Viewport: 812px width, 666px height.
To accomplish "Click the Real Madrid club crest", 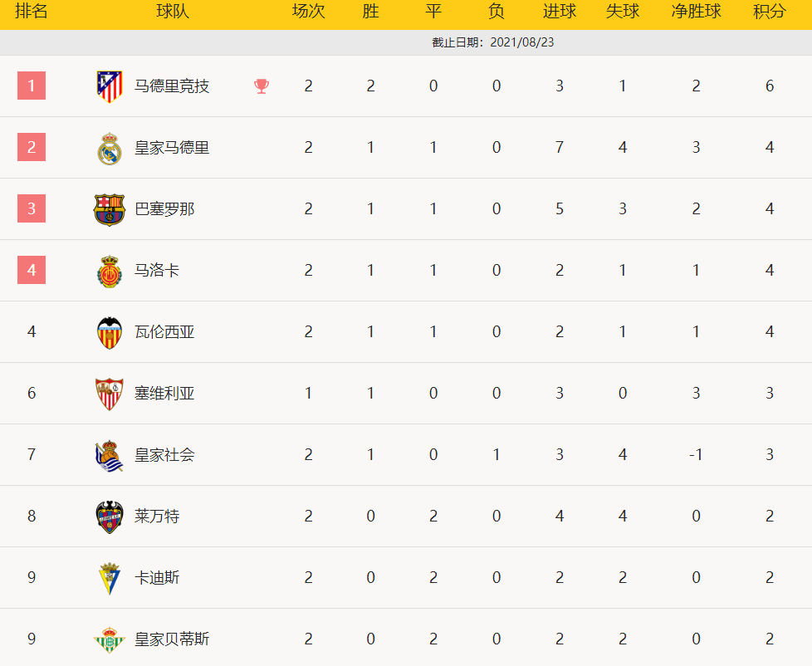I will click(110, 148).
